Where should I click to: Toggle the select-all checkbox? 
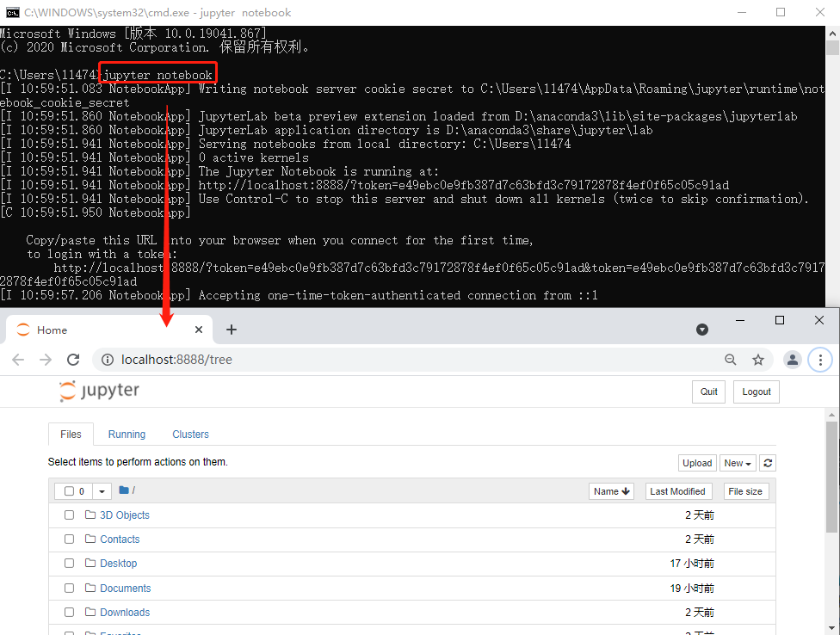pyautogui.click(x=69, y=491)
